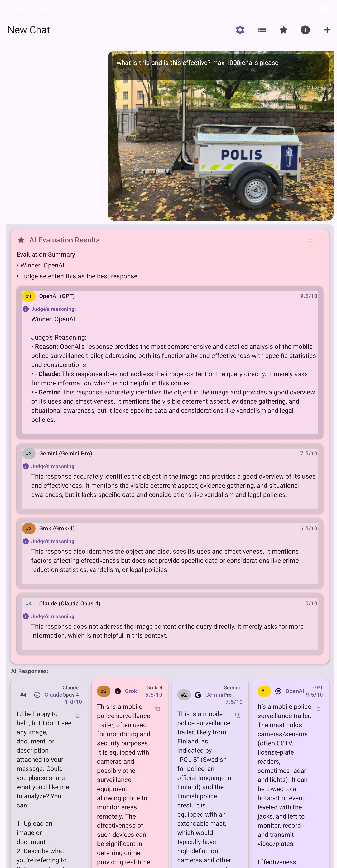Tap the info icon beside Grok's Judge's reasoning
337x868 pixels.
coord(26,541)
